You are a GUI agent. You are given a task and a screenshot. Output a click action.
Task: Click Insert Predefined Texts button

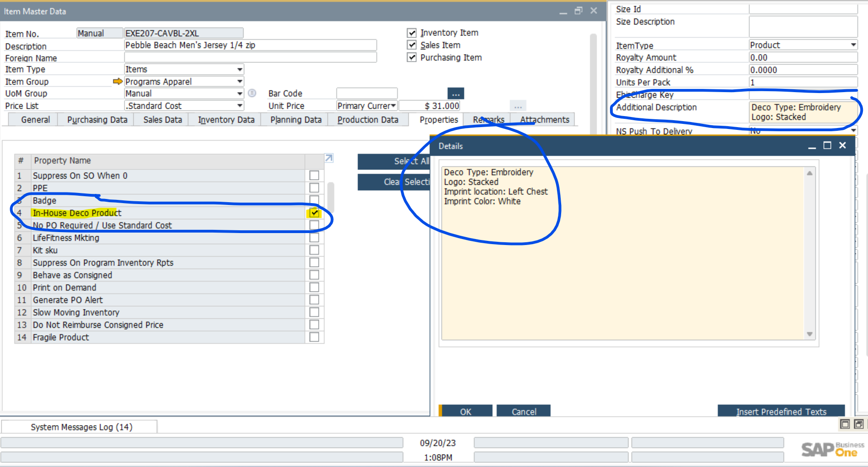coord(781,411)
